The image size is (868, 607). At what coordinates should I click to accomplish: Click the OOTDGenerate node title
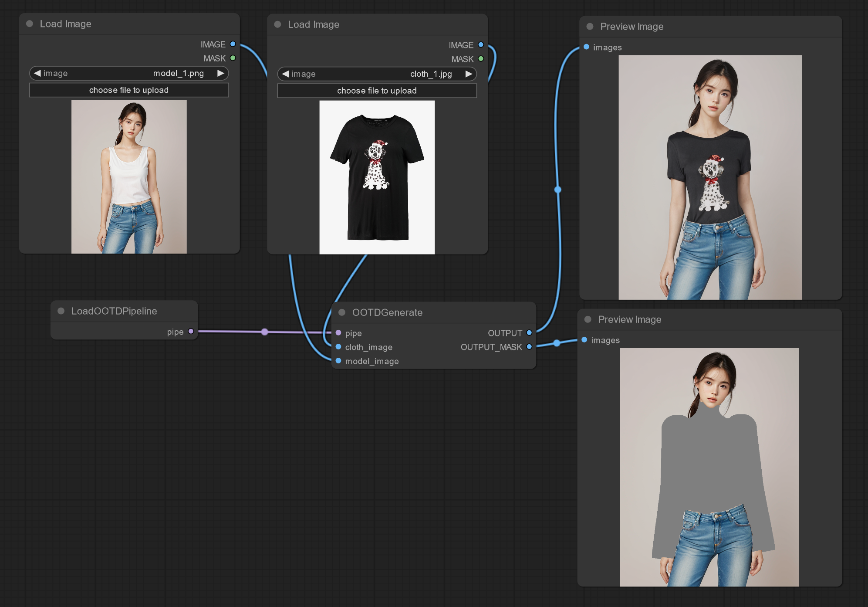[x=387, y=312]
